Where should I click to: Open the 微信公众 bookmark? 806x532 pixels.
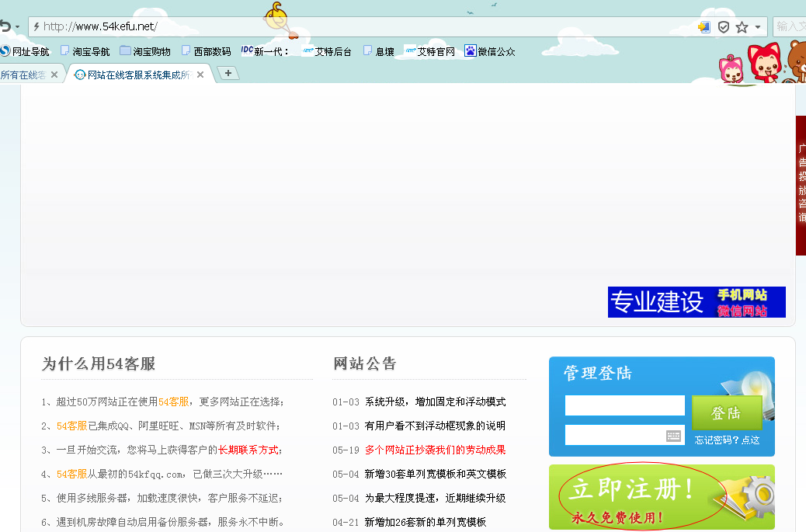click(490, 52)
